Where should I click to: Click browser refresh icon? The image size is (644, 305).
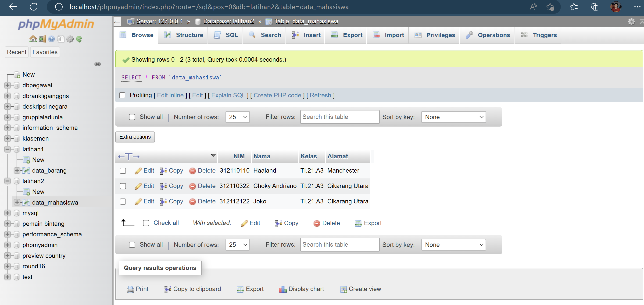(x=34, y=7)
